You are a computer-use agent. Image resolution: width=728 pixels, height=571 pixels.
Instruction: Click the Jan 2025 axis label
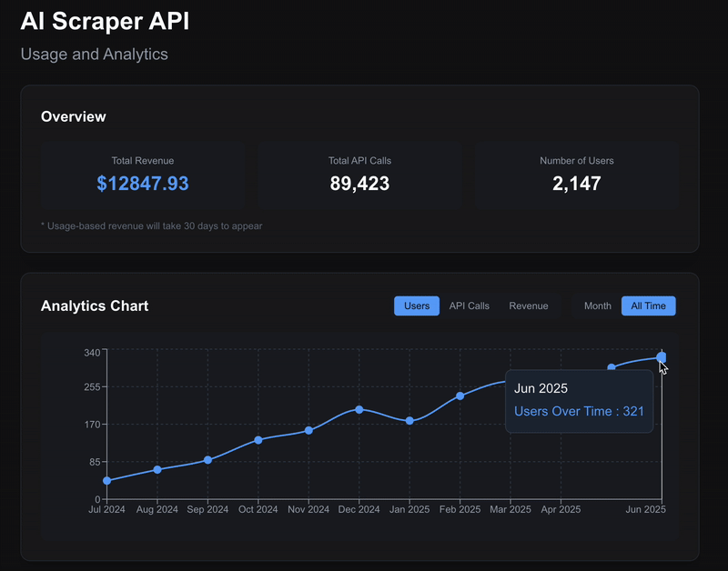pyautogui.click(x=409, y=509)
